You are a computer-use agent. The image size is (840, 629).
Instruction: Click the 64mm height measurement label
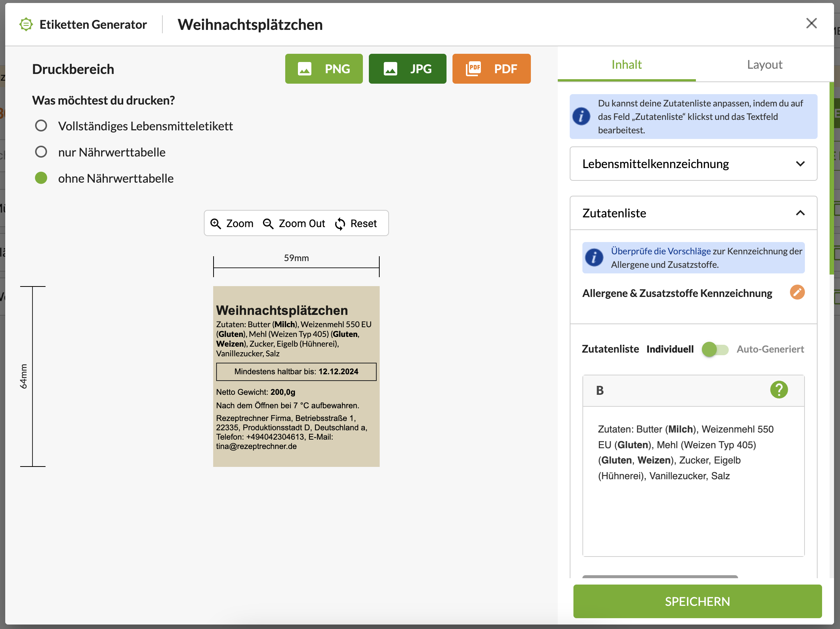pos(24,376)
